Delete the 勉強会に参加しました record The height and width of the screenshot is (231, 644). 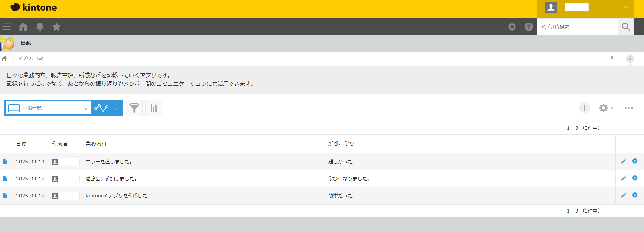click(x=635, y=178)
